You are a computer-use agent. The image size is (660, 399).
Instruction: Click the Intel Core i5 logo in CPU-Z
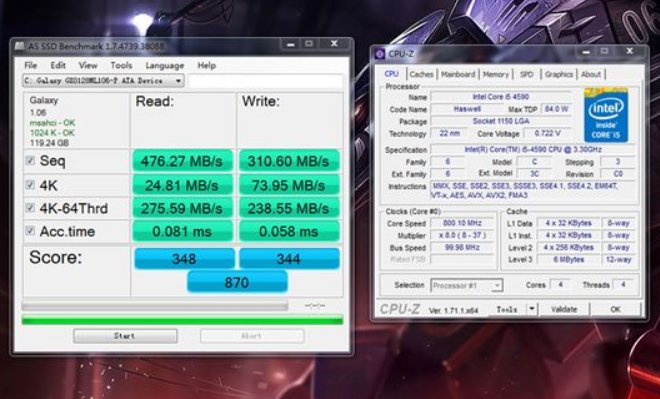click(606, 115)
